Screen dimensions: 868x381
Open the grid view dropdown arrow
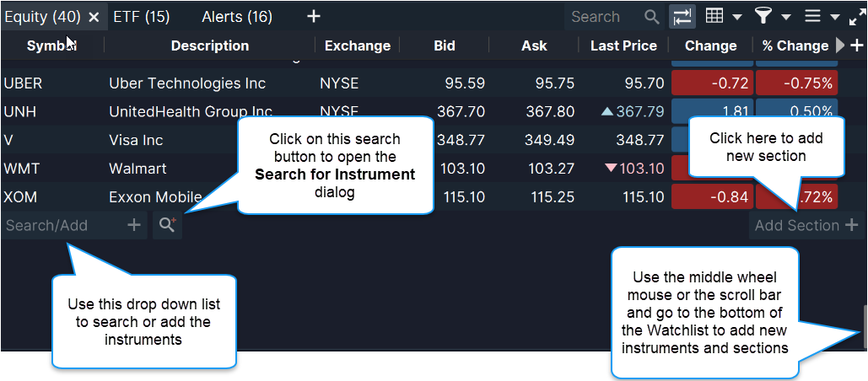coord(736,17)
